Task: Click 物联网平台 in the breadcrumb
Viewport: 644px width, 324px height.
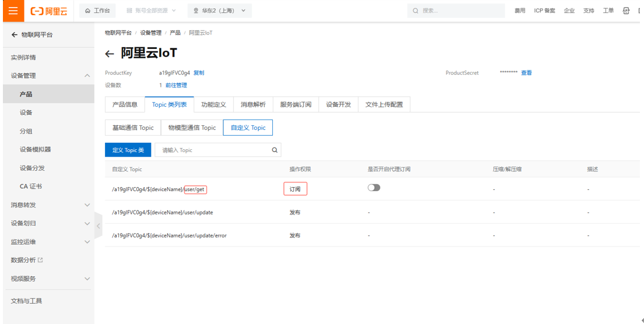Action: [x=118, y=33]
